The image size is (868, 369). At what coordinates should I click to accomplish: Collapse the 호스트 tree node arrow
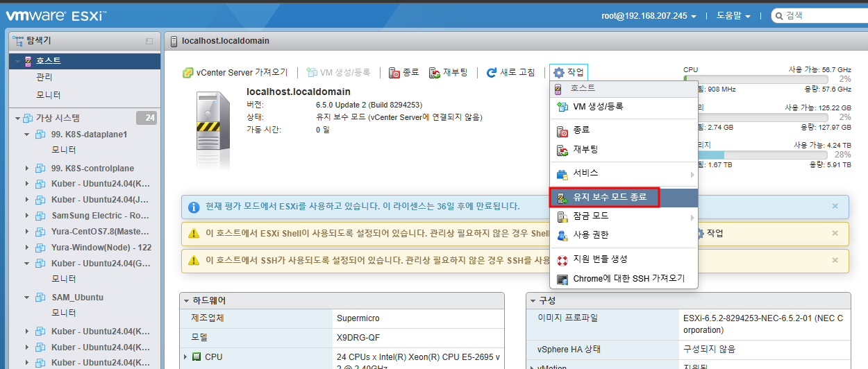coord(17,61)
